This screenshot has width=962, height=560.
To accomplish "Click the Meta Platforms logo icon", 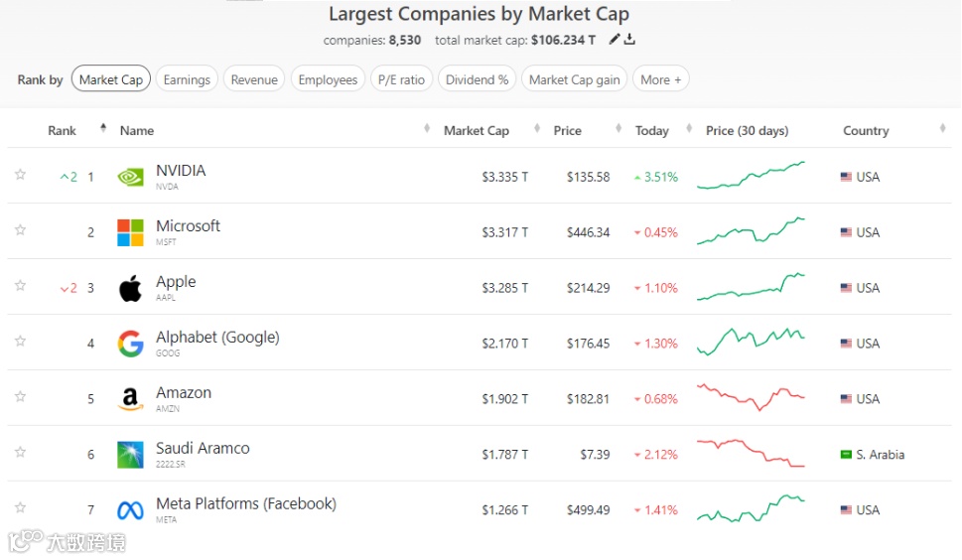I will [130, 510].
